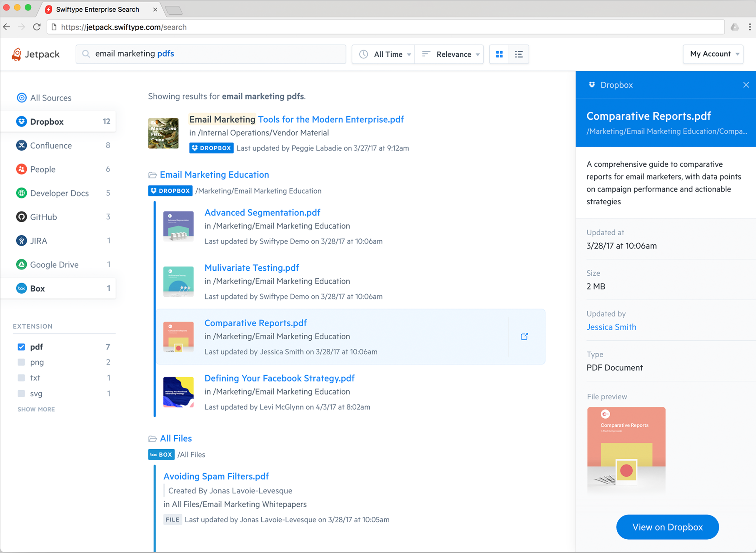Open Avoiding Spam Filters.pdf
Image resolution: width=756 pixels, height=553 pixels.
click(x=216, y=476)
